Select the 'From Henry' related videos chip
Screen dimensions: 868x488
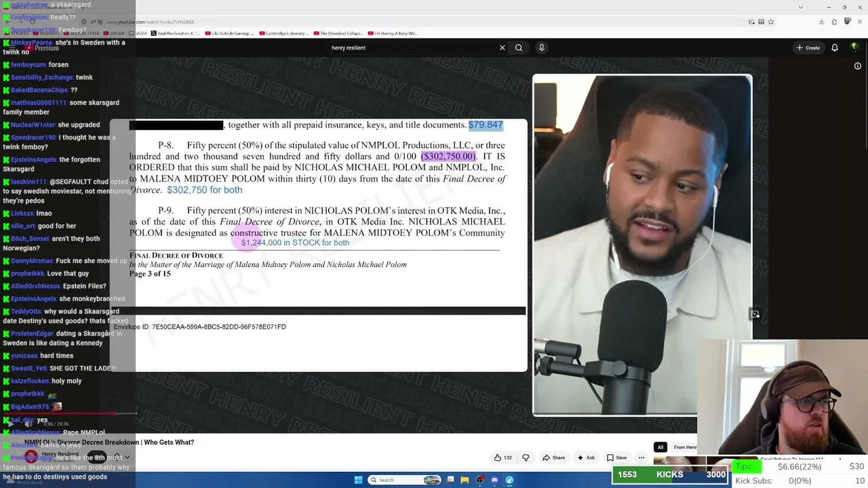point(685,447)
